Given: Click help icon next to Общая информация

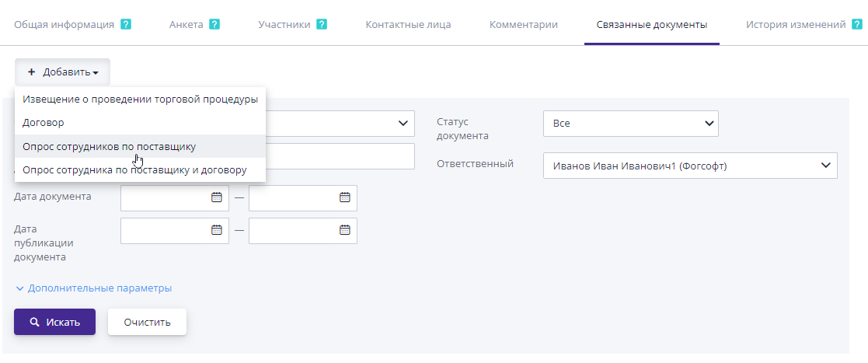Looking at the screenshot, I should pos(126,24).
